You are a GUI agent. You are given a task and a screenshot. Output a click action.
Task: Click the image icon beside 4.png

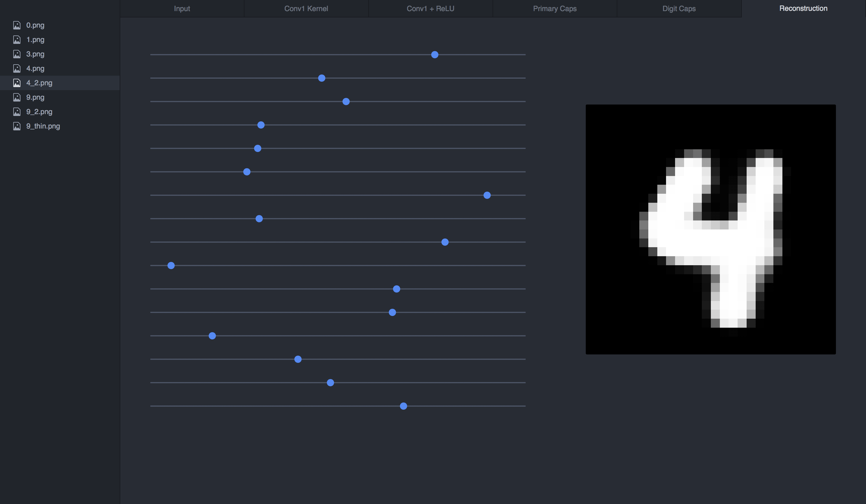17,68
